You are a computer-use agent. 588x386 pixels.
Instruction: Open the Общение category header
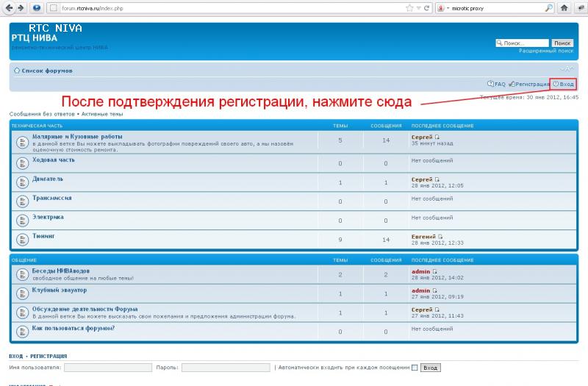[24, 260]
